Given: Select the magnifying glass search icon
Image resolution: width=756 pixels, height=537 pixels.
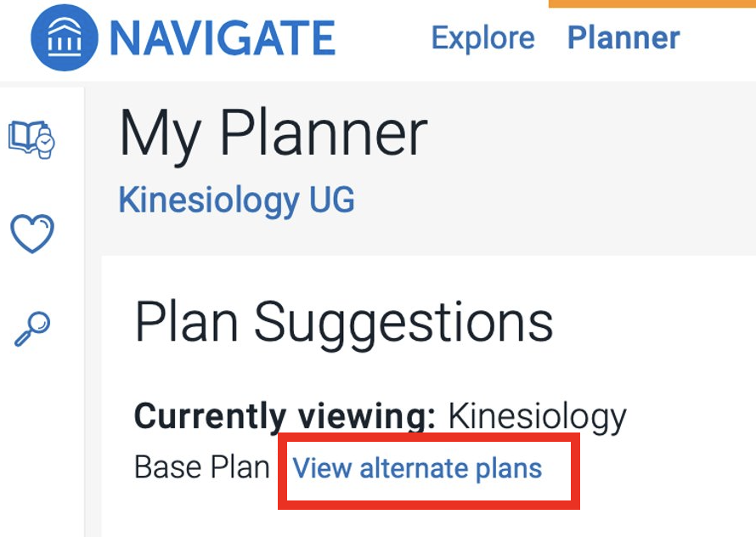Looking at the screenshot, I should 32,329.
